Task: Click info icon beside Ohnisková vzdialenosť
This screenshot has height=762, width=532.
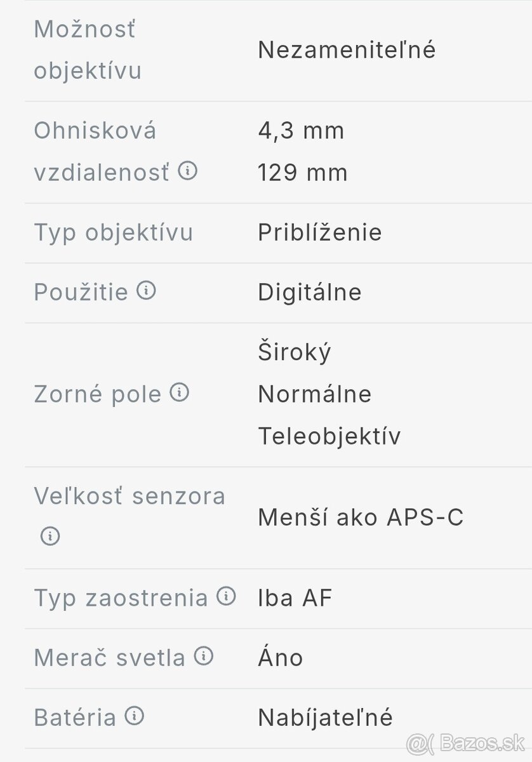Action: tap(188, 171)
